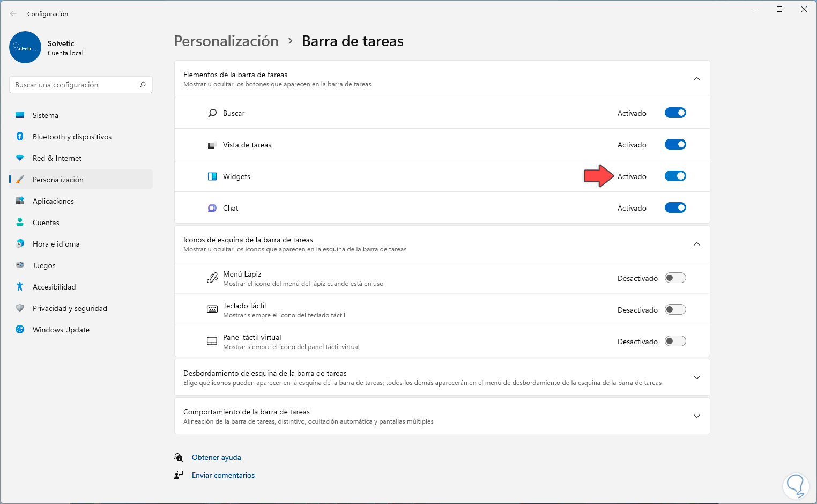Turn on the Menú Lápiz switch
The image size is (817, 504).
[x=675, y=278]
